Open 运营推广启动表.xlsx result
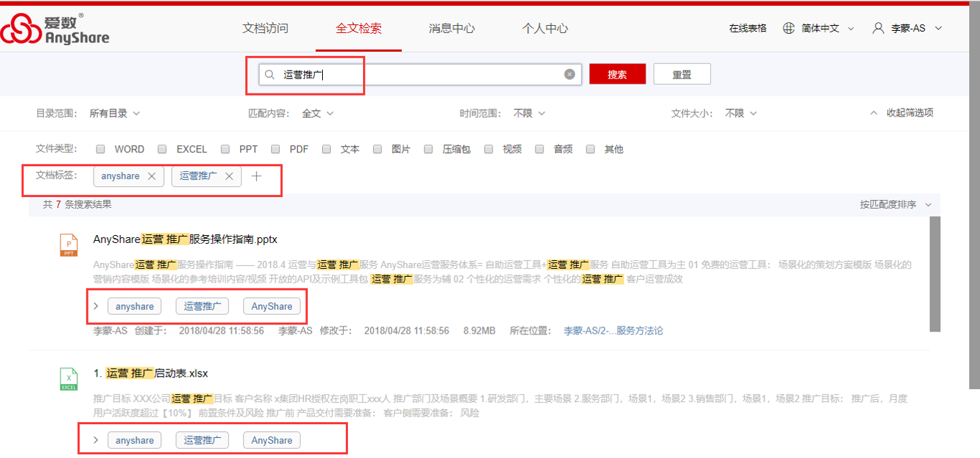Viewport: 980px width, 458px height. point(151,373)
